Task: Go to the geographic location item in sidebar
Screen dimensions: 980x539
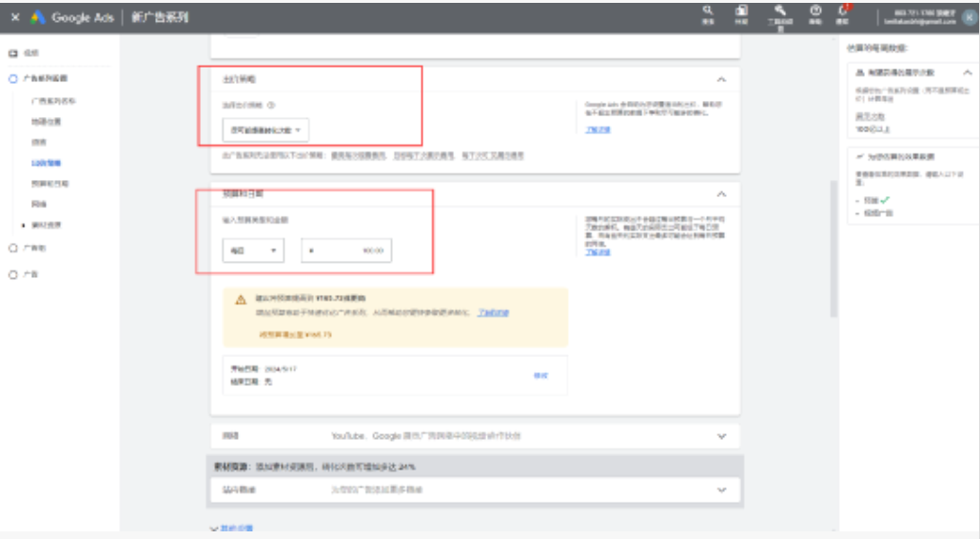Action: [x=47, y=121]
